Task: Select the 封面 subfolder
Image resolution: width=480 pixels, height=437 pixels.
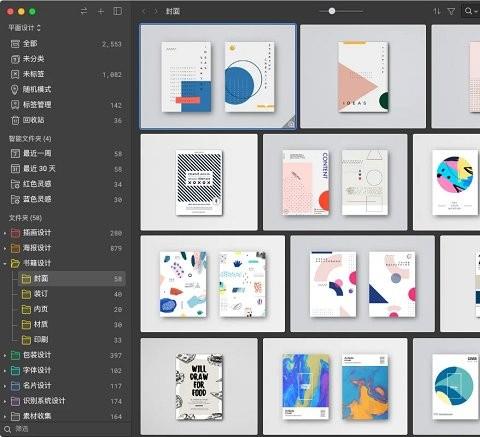Action: click(x=71, y=279)
